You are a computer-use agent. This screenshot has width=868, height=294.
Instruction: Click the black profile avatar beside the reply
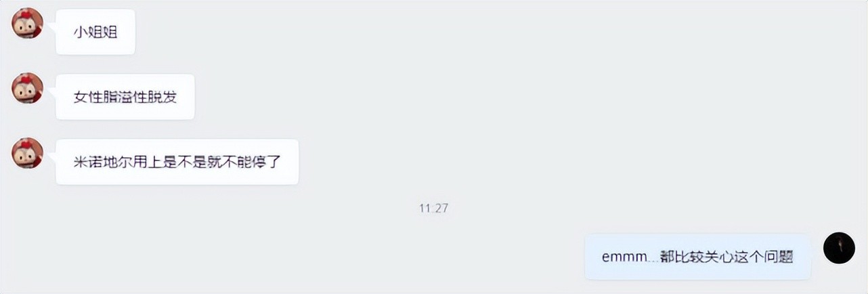click(839, 247)
